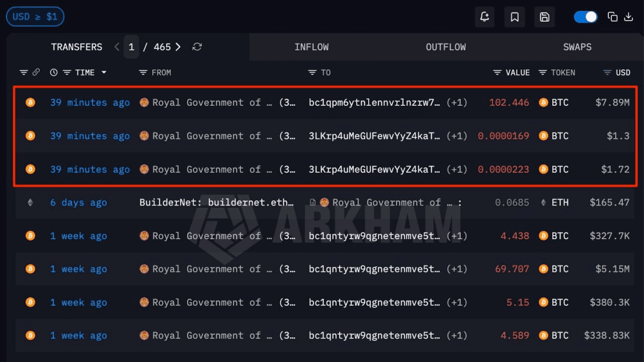Toggle the blue switch at top right
Image resolution: width=644 pixels, height=362 pixels.
click(586, 17)
